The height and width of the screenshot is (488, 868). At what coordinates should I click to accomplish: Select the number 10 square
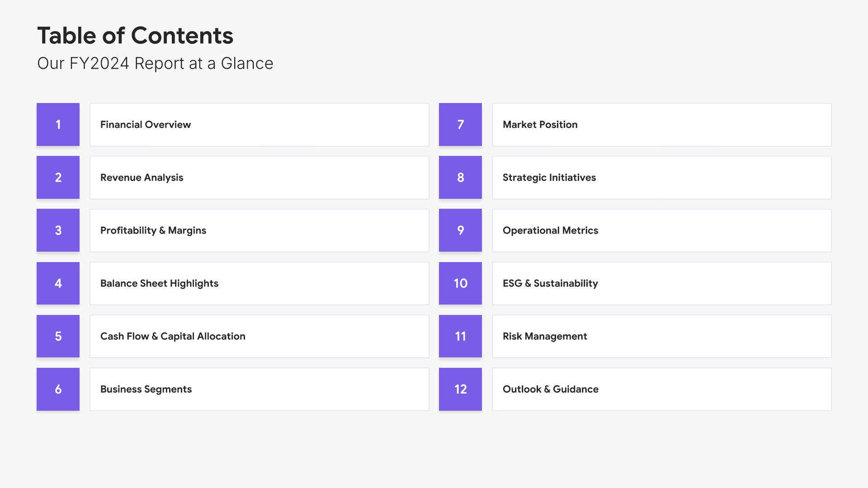[x=460, y=283]
